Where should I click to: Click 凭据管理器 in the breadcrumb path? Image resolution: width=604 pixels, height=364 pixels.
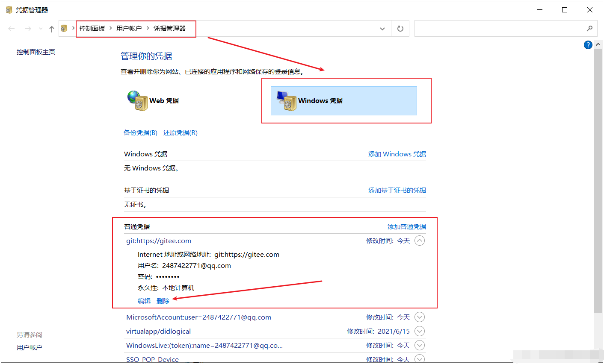[170, 29]
